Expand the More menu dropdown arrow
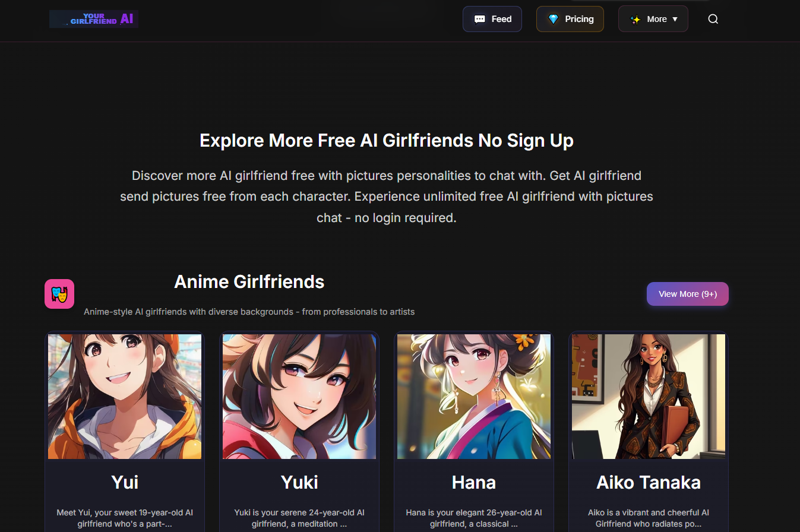 pos(675,19)
